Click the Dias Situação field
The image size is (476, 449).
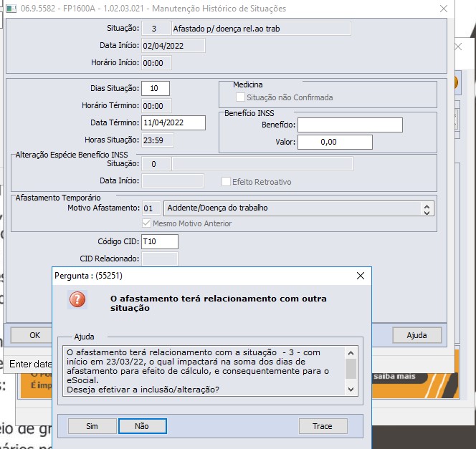tap(156, 88)
